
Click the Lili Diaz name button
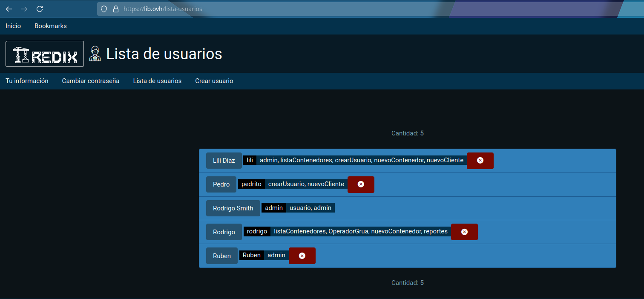pyautogui.click(x=224, y=161)
